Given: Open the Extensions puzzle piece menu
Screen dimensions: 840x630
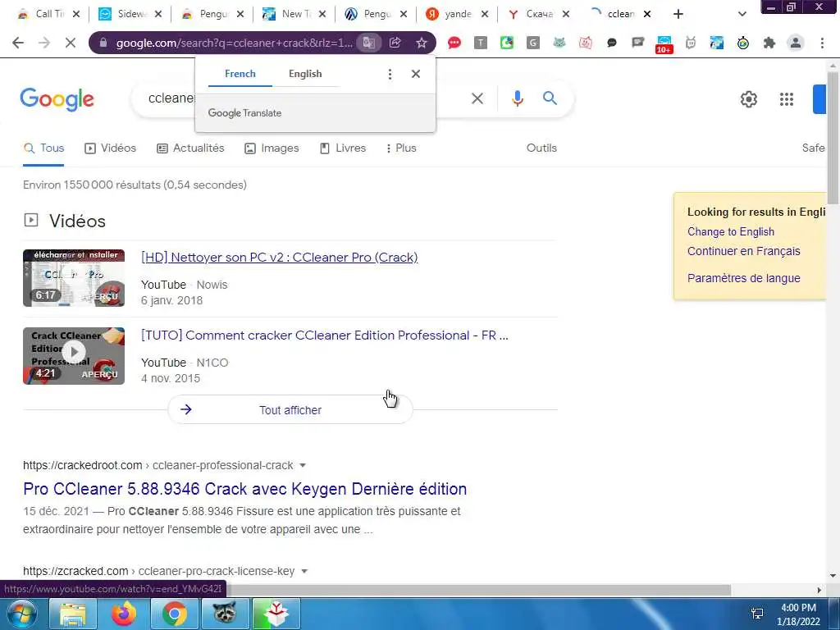Looking at the screenshot, I should (x=769, y=43).
